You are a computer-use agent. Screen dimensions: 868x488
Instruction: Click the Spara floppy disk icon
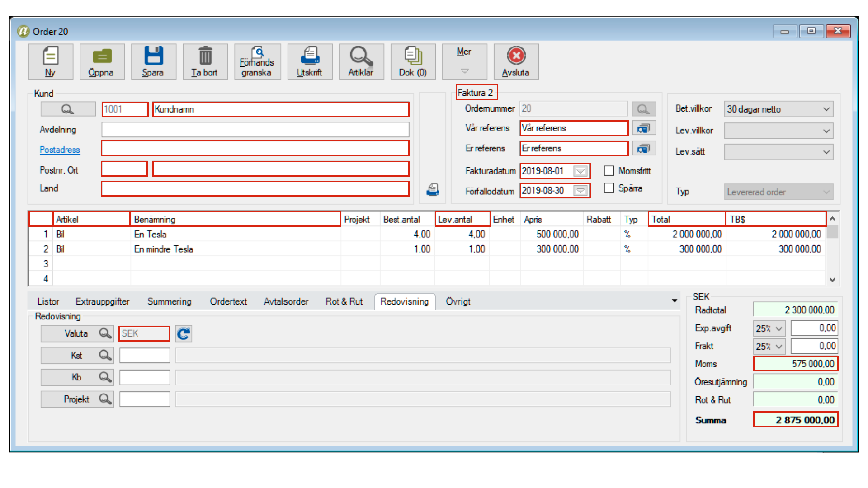tap(153, 56)
